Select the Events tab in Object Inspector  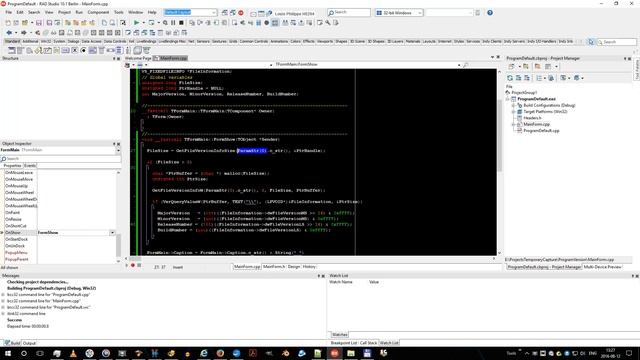coord(30,166)
